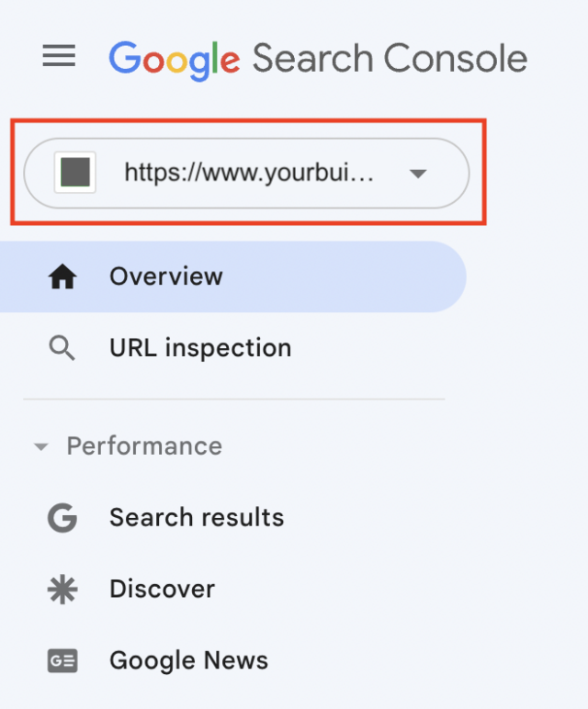Click the URL inspection magnifier icon

click(x=62, y=349)
